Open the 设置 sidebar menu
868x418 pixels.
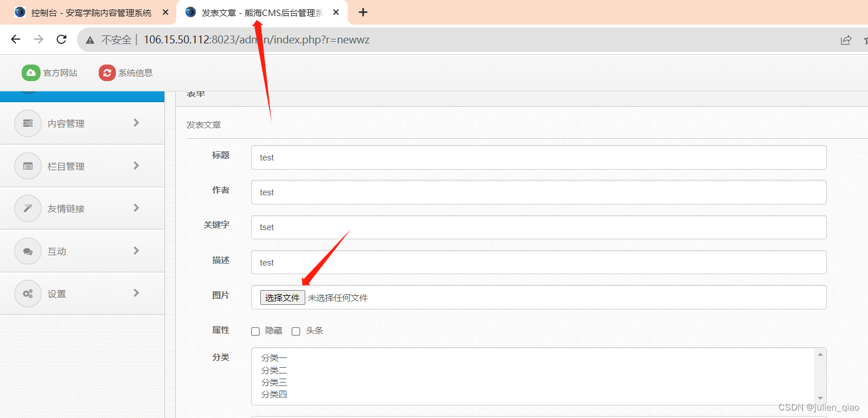pyautogui.click(x=82, y=294)
